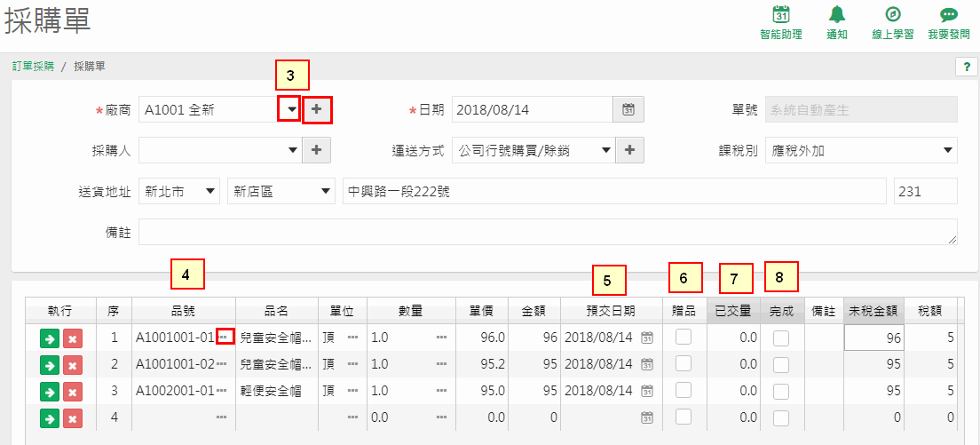Screen dimensions: 980x445
Task: Click the 備註 remarks text area
Action: point(548,231)
